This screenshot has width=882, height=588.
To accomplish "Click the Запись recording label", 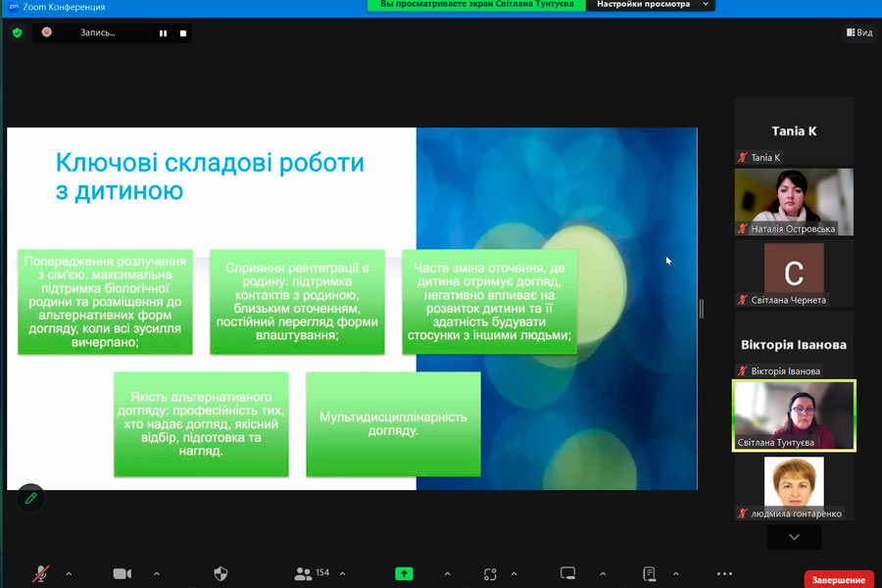I will click(97, 32).
